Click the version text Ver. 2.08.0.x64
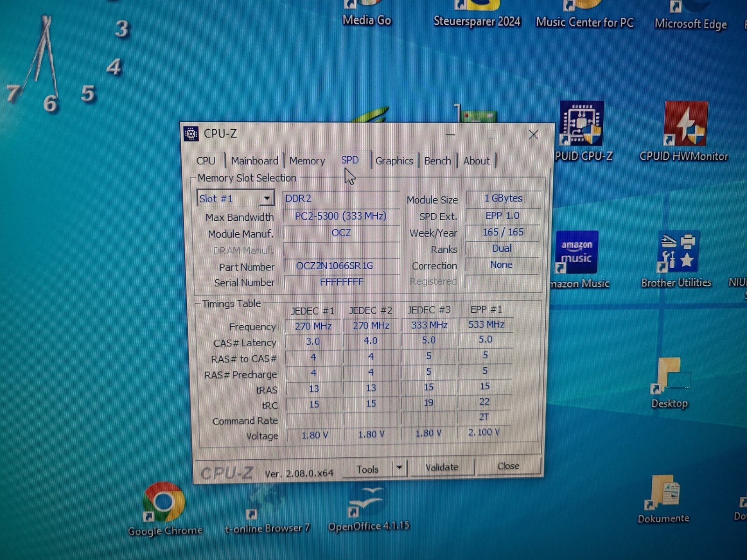 [x=299, y=473]
